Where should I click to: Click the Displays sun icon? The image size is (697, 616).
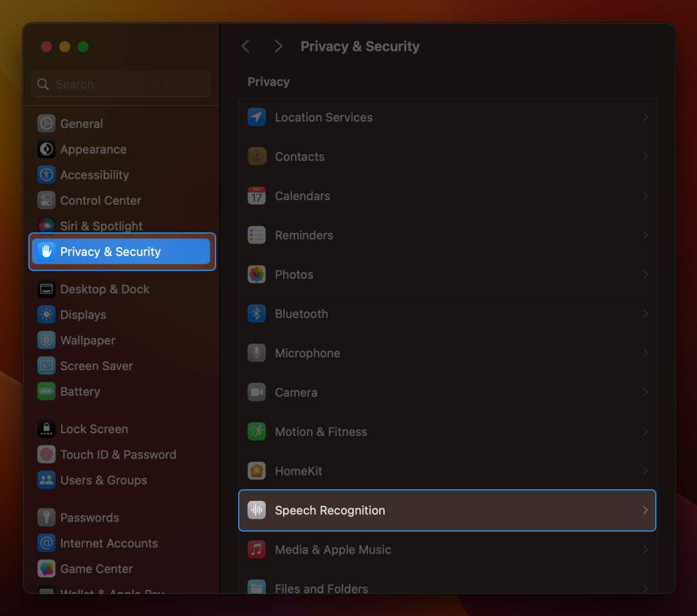point(46,315)
